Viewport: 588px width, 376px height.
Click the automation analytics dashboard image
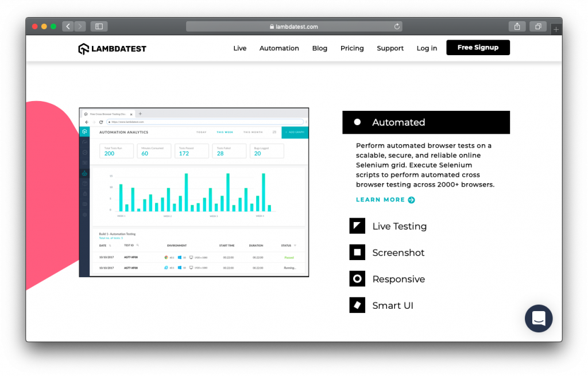pos(194,192)
